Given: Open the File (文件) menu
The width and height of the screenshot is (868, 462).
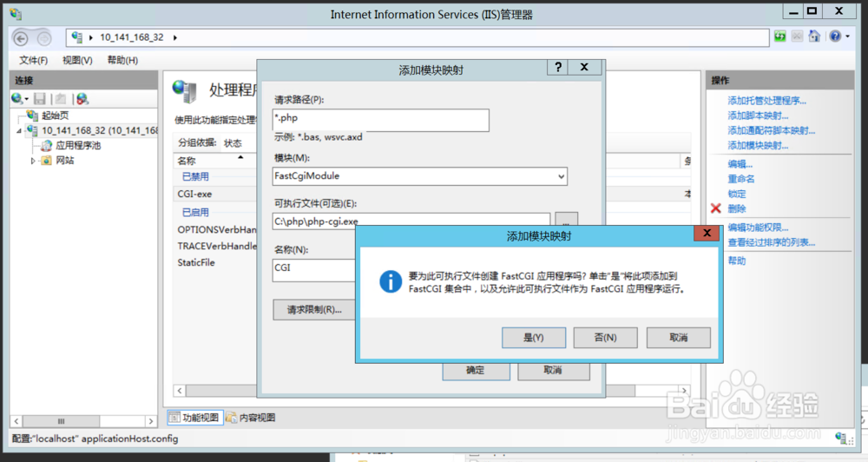Looking at the screenshot, I should point(33,60).
